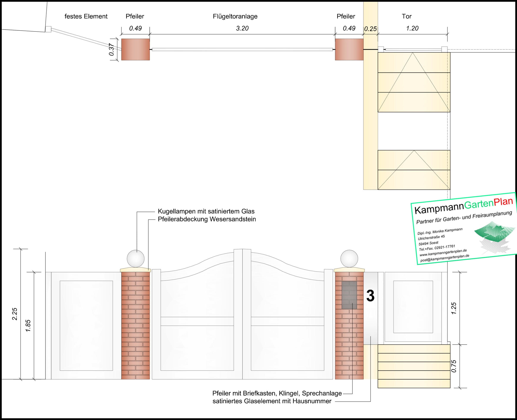Click the 'Flügeltoranlage' heading text

235,16
